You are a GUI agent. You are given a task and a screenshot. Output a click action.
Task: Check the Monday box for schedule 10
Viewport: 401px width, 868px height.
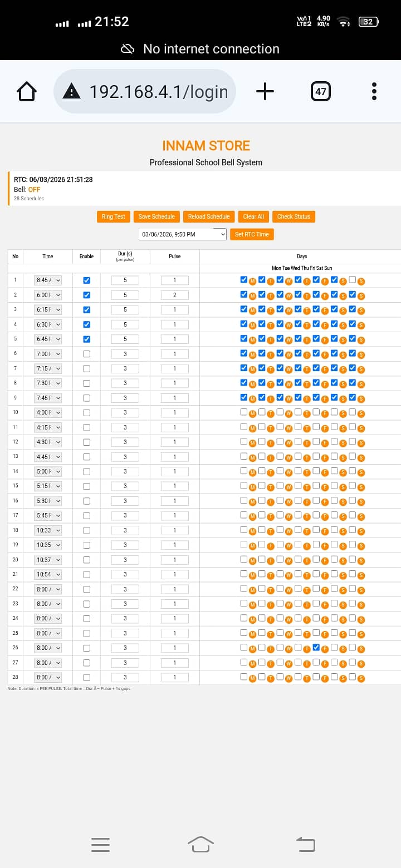pos(244,412)
